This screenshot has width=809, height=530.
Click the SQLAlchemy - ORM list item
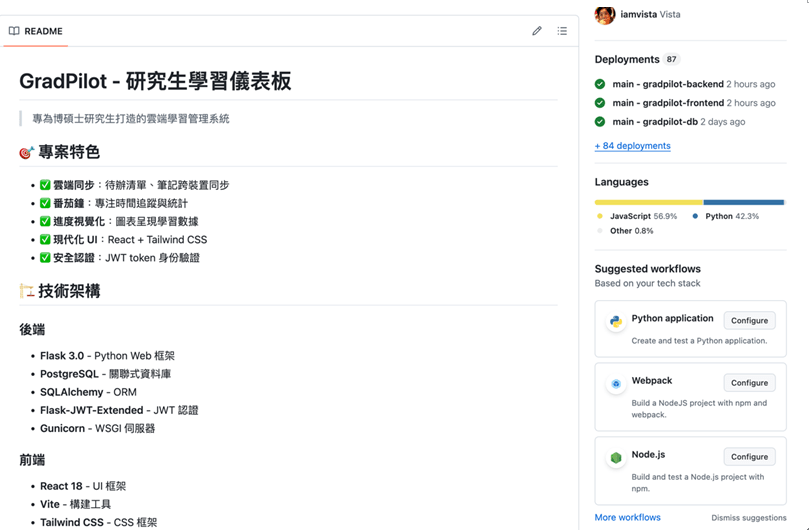88,392
